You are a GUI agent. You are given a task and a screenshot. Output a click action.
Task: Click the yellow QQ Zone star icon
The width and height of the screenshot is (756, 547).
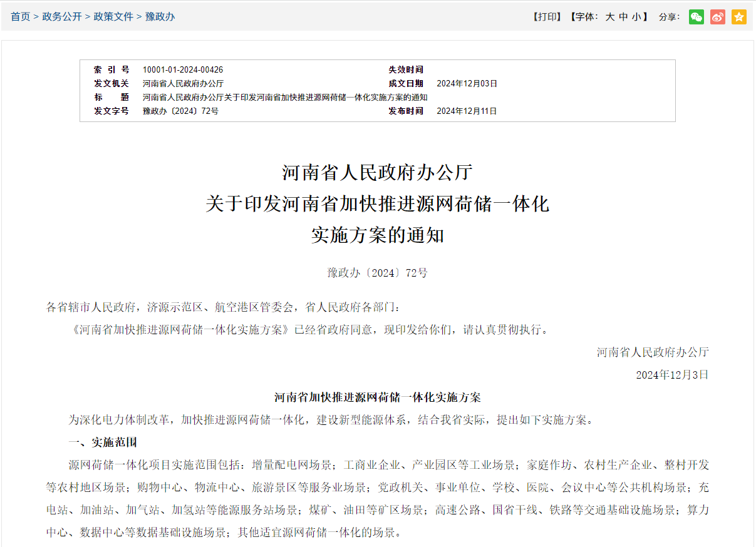coord(738,17)
